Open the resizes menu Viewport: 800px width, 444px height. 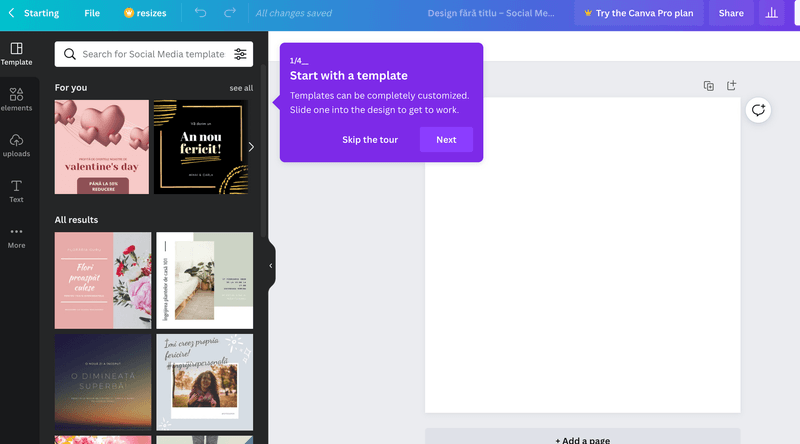[145, 13]
